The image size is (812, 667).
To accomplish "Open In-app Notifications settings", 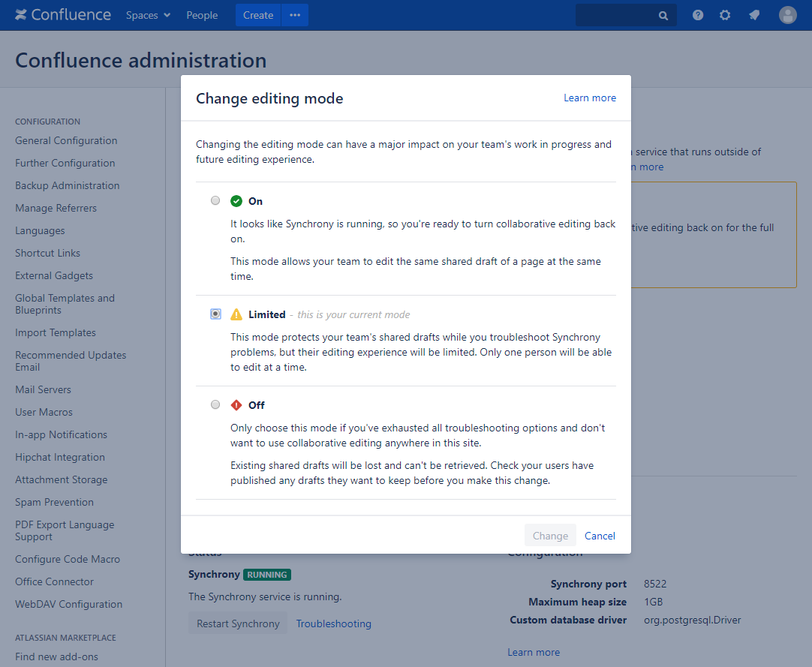I will [x=61, y=434].
